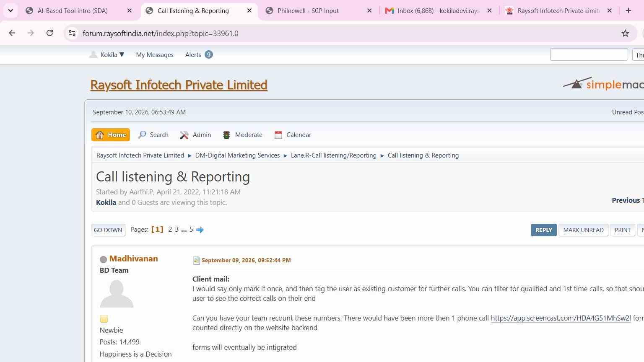
Task: Open the screencast link in the post
Action: tap(561, 318)
